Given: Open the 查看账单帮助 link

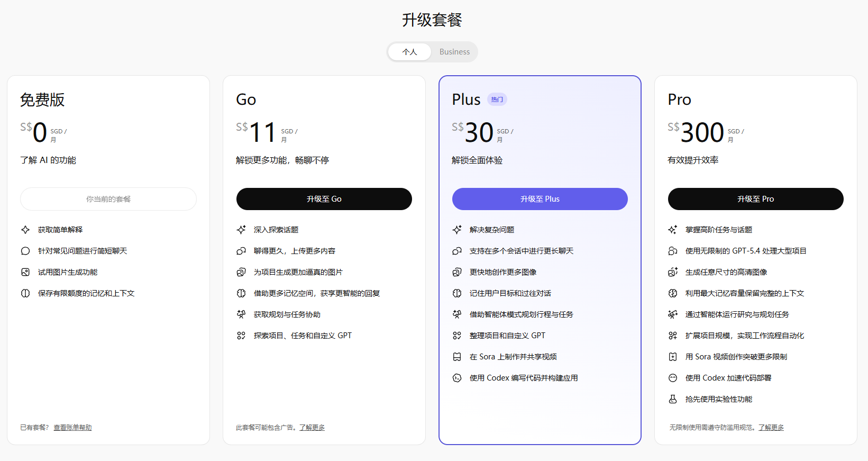Looking at the screenshot, I should click(72, 428).
